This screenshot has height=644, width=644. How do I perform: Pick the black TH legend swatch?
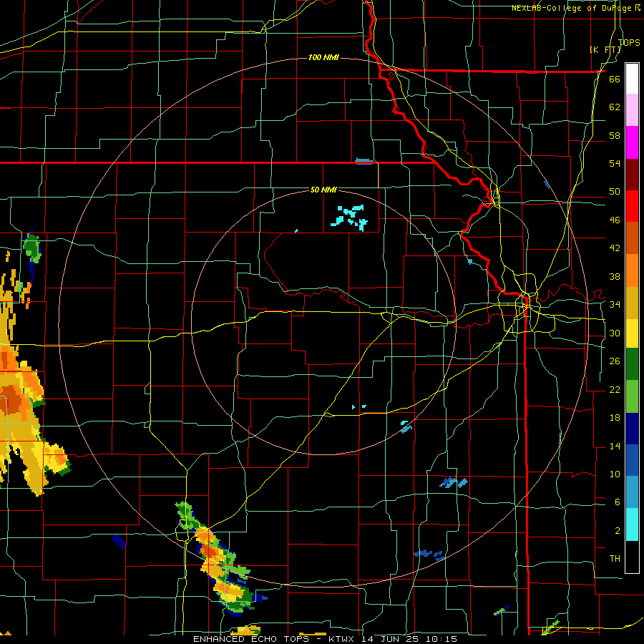pyautogui.click(x=632, y=557)
